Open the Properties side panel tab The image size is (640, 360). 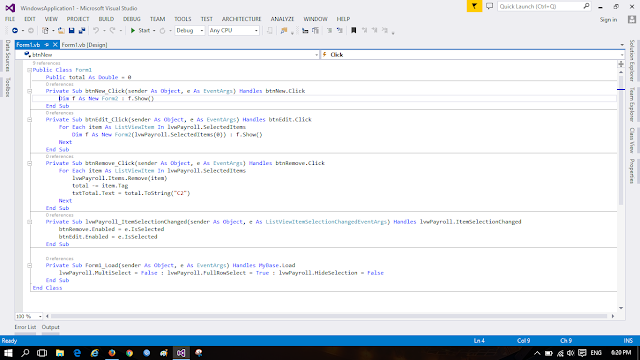[x=632, y=171]
